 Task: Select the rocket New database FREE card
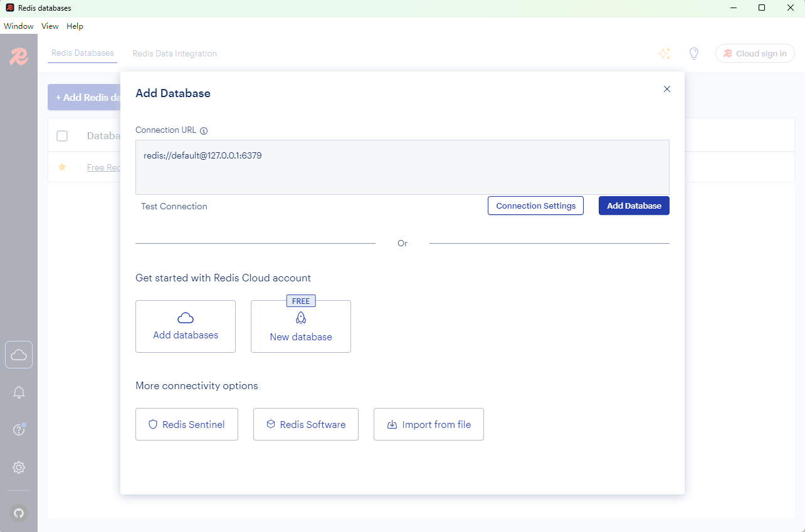click(301, 326)
